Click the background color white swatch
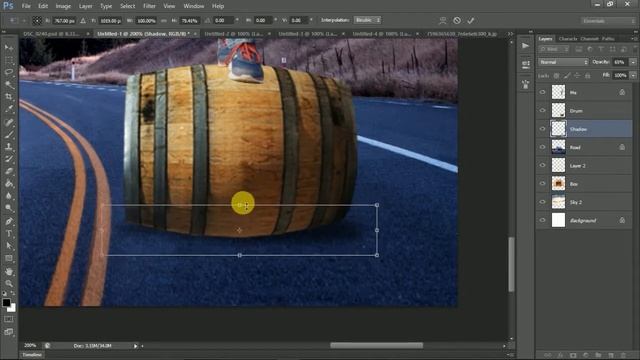Screen dimensions: 640x360 click(x=12, y=308)
